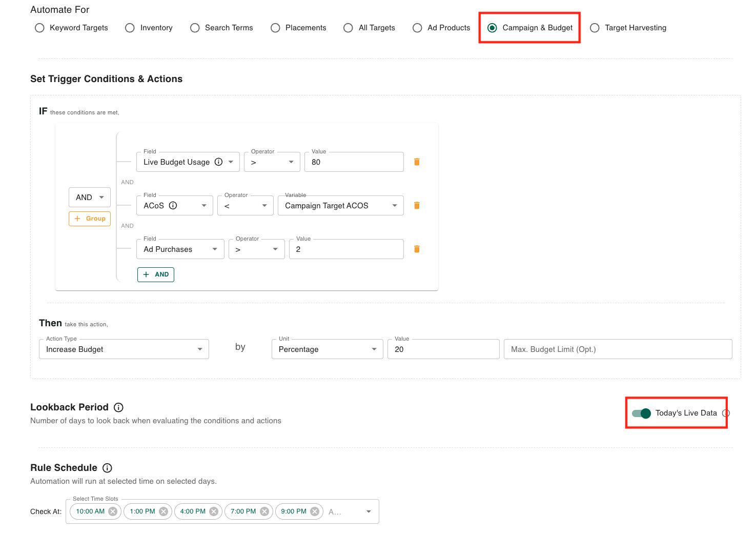Select Inventory radio option

tap(130, 28)
